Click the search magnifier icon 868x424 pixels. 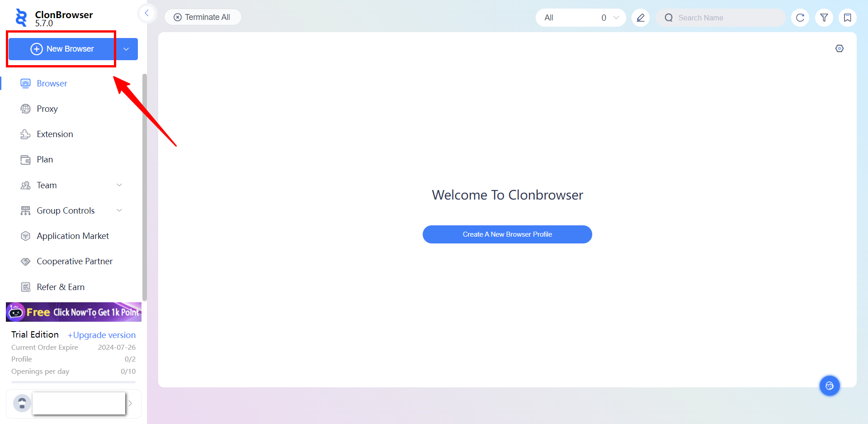669,18
